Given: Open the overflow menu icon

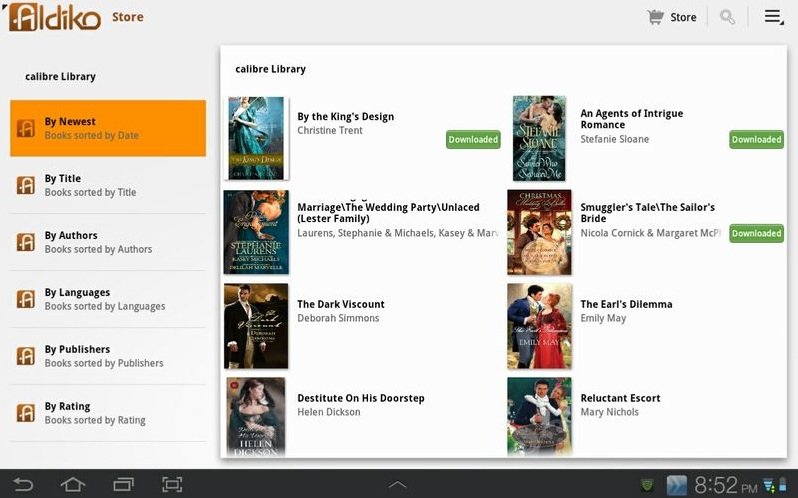Looking at the screenshot, I should (773, 17).
